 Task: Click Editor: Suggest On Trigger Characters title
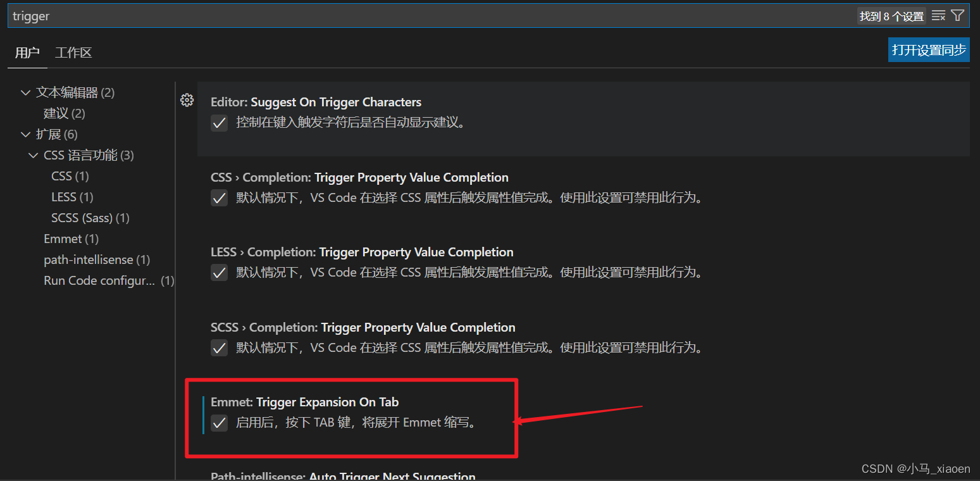(316, 103)
